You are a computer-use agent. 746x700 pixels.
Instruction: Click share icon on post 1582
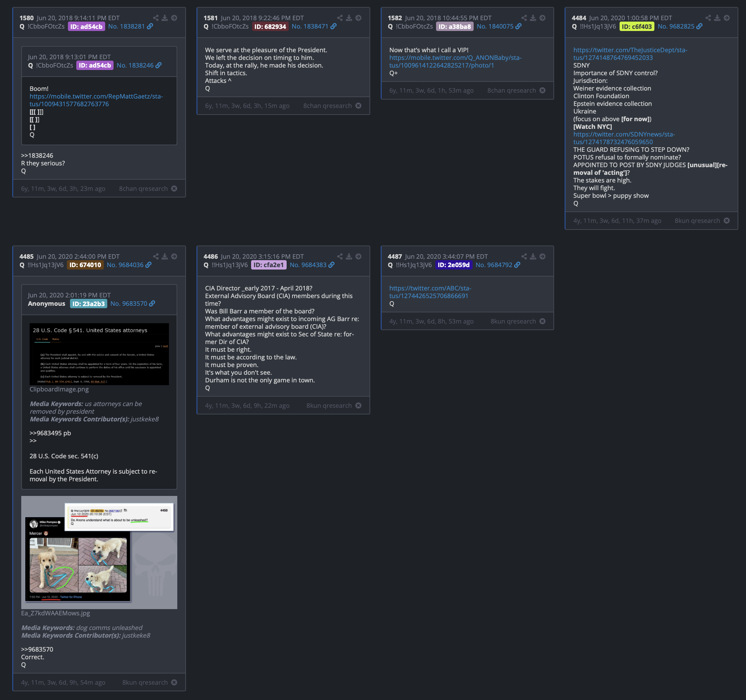click(524, 18)
